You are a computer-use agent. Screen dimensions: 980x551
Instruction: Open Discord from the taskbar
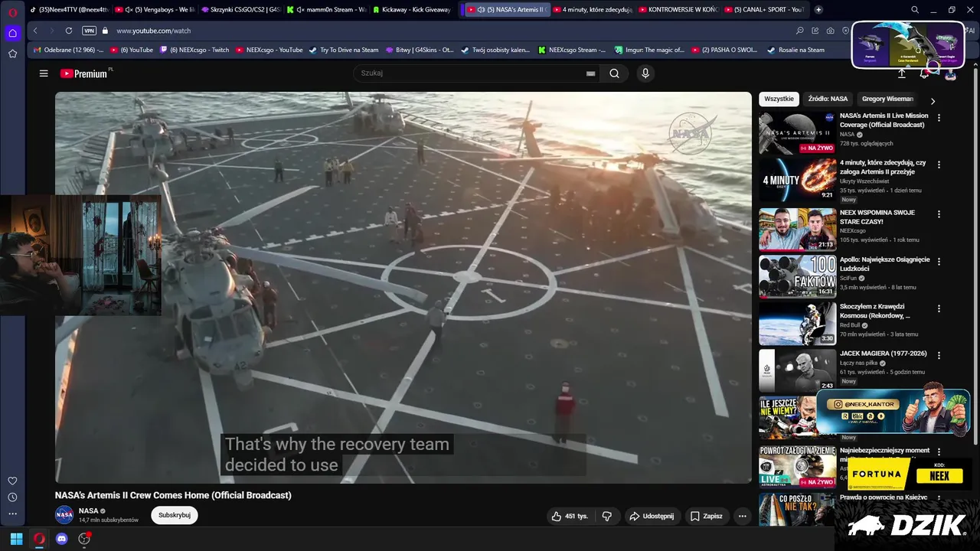pyautogui.click(x=62, y=539)
